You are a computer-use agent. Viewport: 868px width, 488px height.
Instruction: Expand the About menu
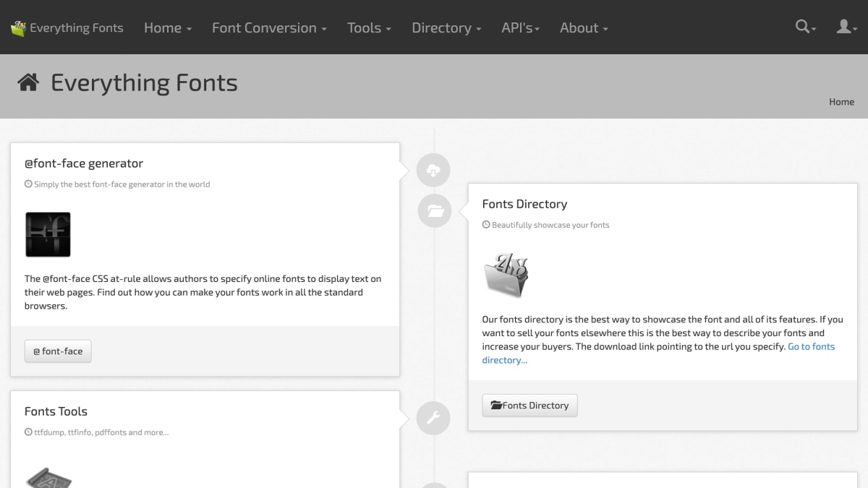click(x=584, y=27)
